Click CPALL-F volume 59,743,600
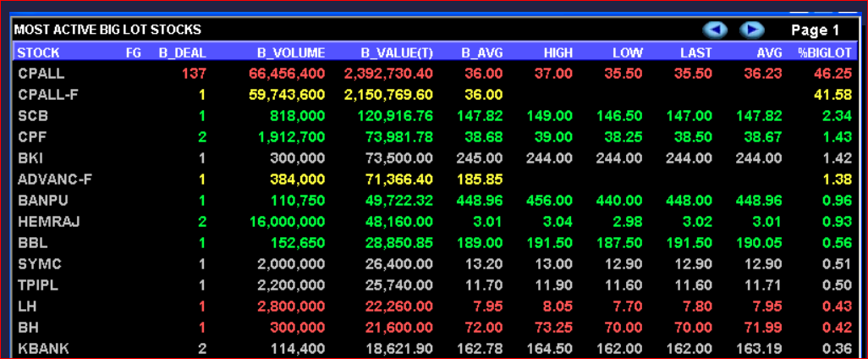Viewport: 868px width, 359px height. [287, 95]
